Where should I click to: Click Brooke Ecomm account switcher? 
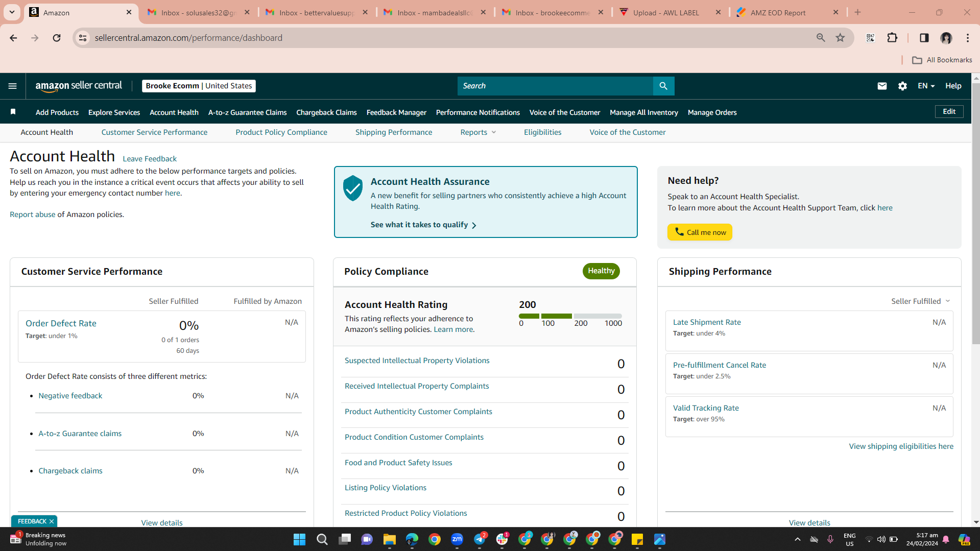coord(199,86)
